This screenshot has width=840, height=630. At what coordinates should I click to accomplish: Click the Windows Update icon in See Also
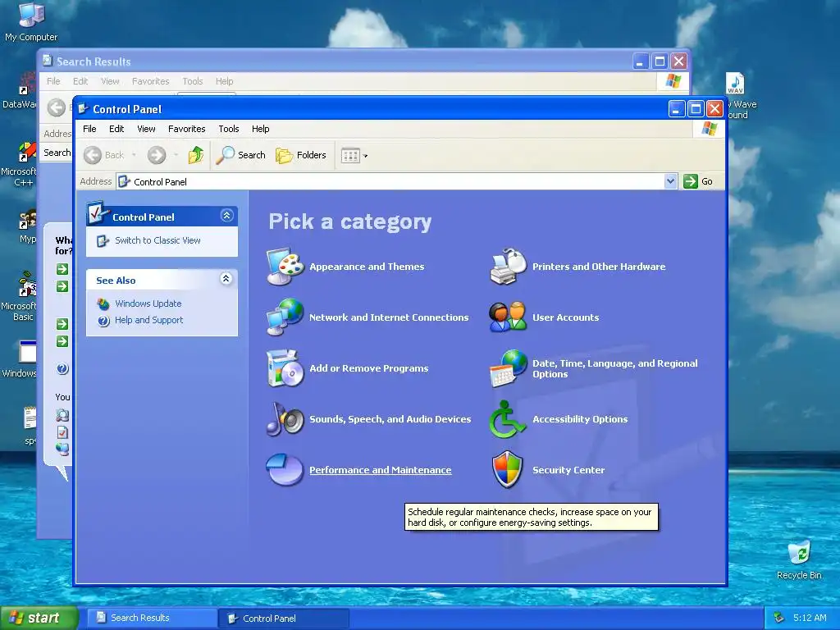point(103,304)
